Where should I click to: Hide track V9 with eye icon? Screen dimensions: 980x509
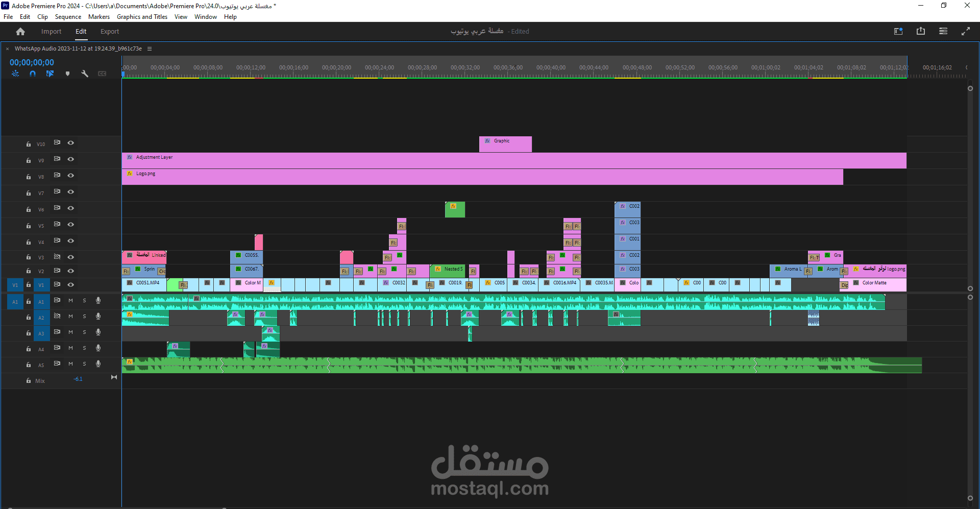point(71,159)
